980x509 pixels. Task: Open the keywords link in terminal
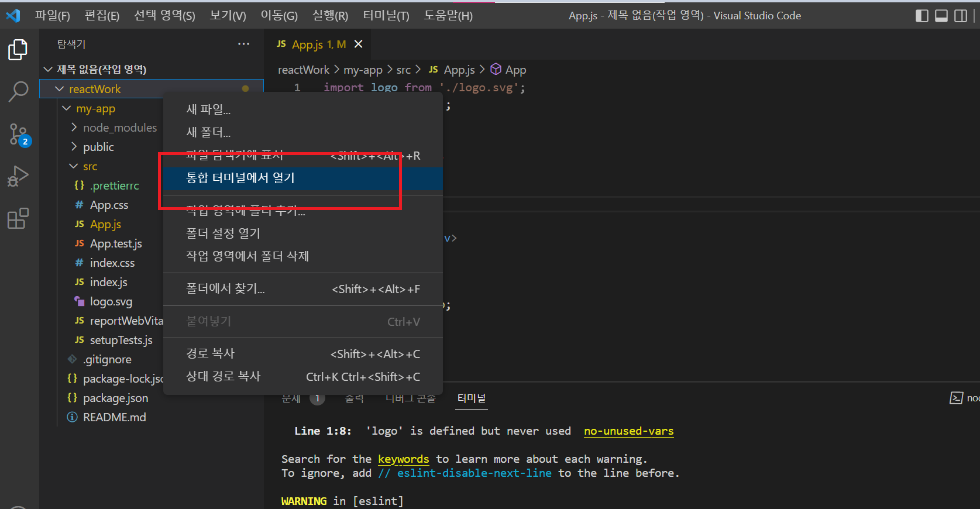[403, 459]
